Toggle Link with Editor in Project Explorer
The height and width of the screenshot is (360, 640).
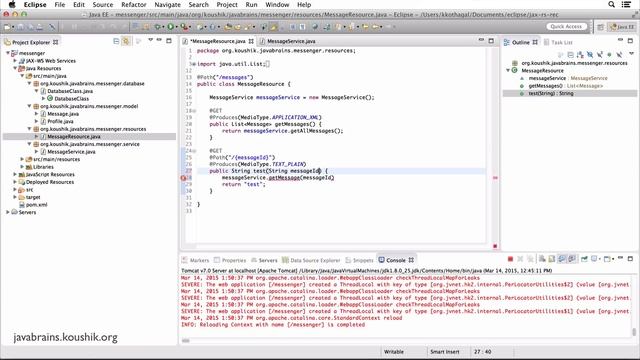click(x=126, y=41)
